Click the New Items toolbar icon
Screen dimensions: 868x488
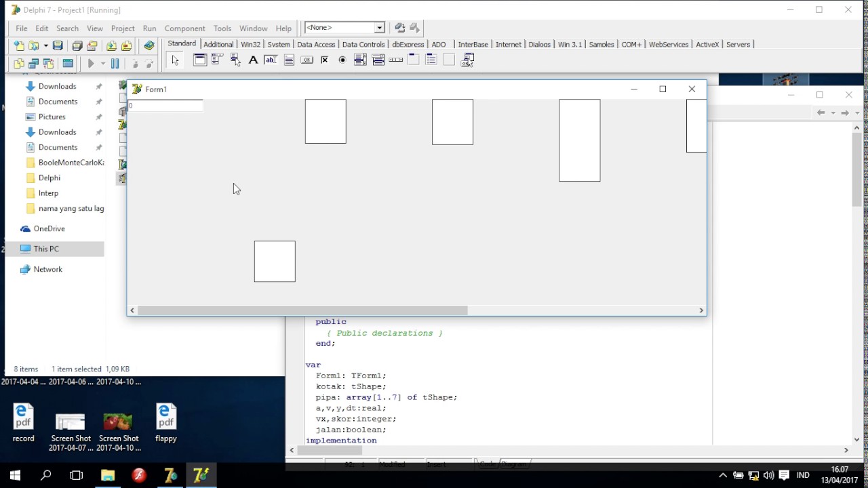(x=19, y=45)
